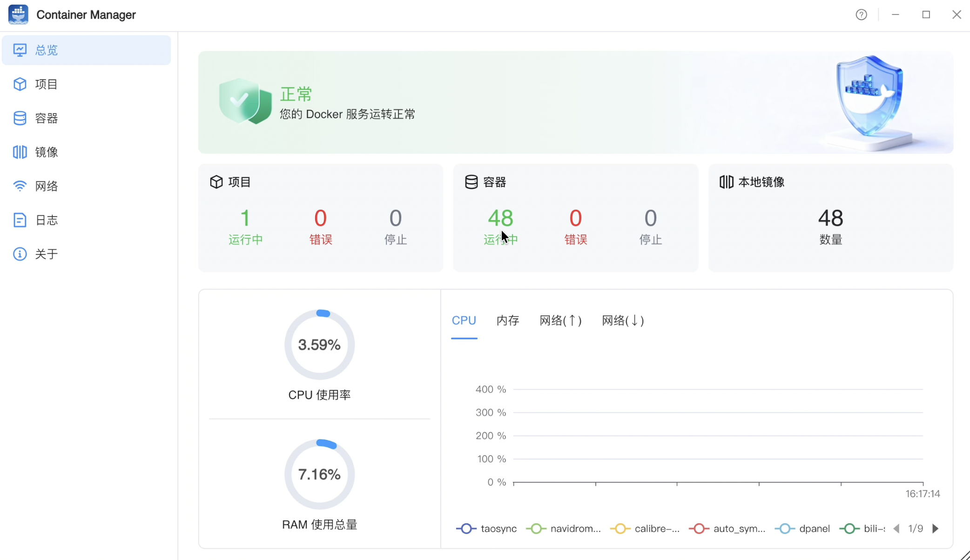Toggle auto_sym... legend series

(727, 529)
